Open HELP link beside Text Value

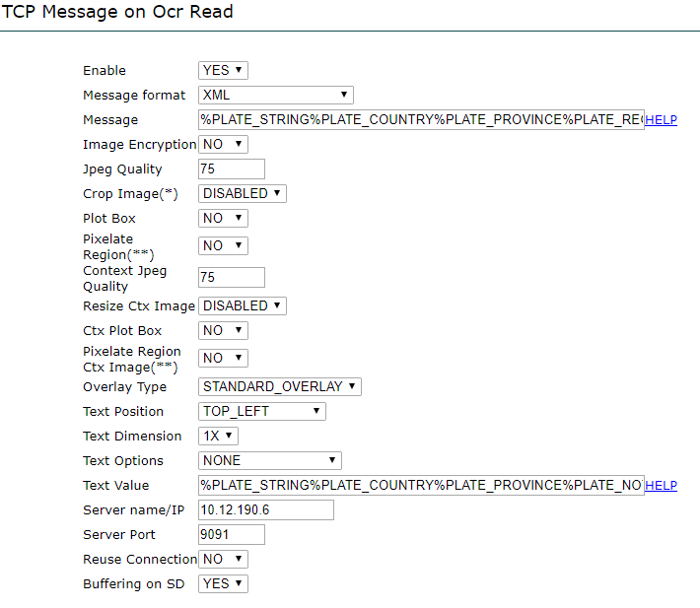(x=661, y=486)
